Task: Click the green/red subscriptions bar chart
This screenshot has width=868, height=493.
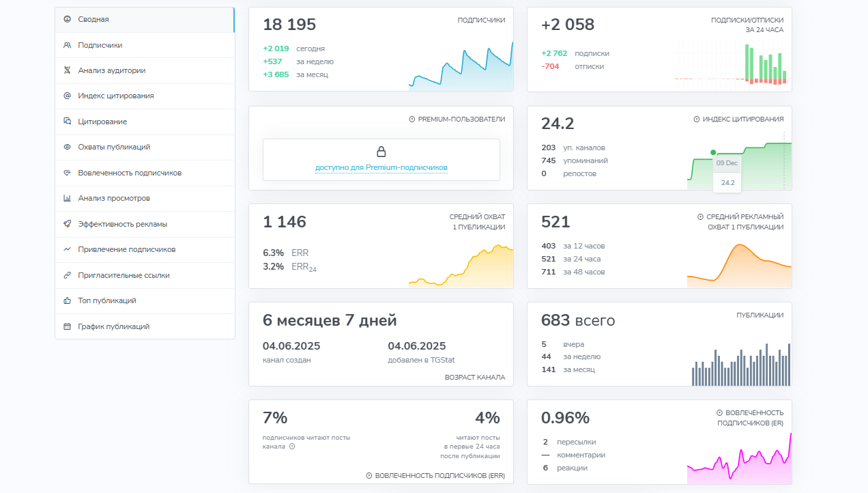Action: pos(733,65)
